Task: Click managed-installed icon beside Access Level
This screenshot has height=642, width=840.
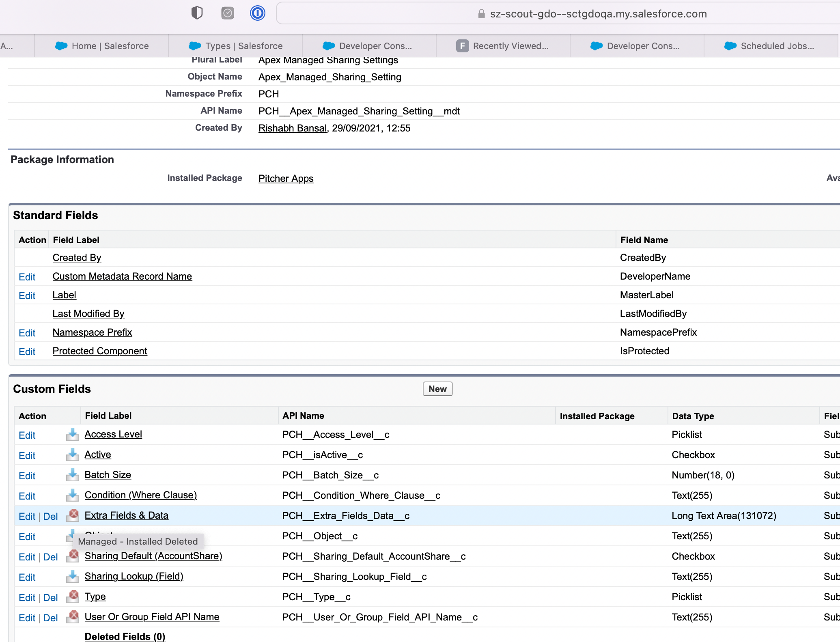Action: click(x=73, y=434)
